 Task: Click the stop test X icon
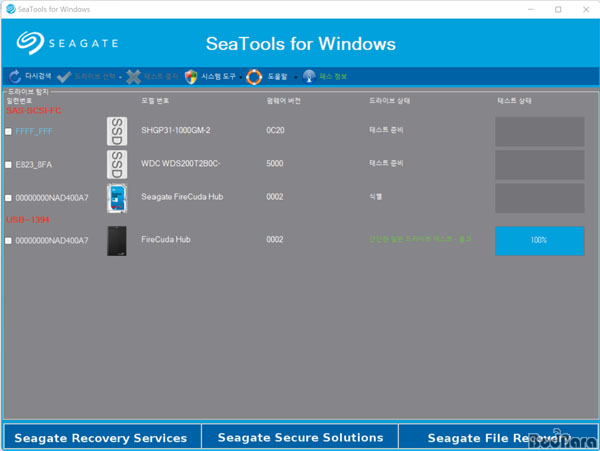[133, 77]
